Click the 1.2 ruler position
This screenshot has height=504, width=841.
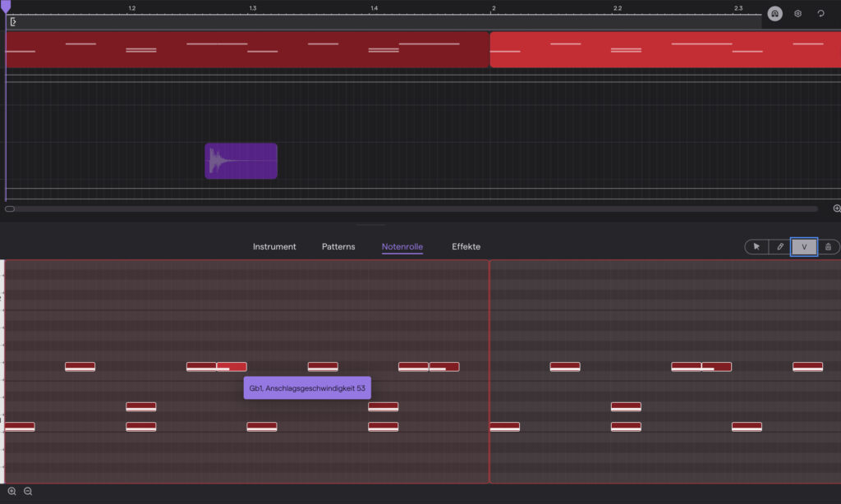pos(132,8)
